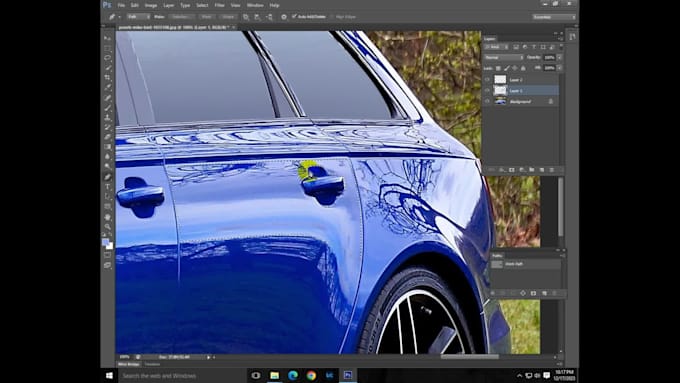Create new layer in Layers panel
This screenshot has width=680, height=383.
coord(542,170)
